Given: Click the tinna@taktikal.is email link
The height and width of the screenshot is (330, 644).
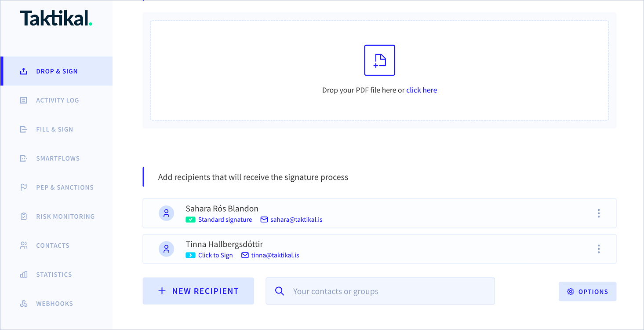Looking at the screenshot, I should point(275,255).
